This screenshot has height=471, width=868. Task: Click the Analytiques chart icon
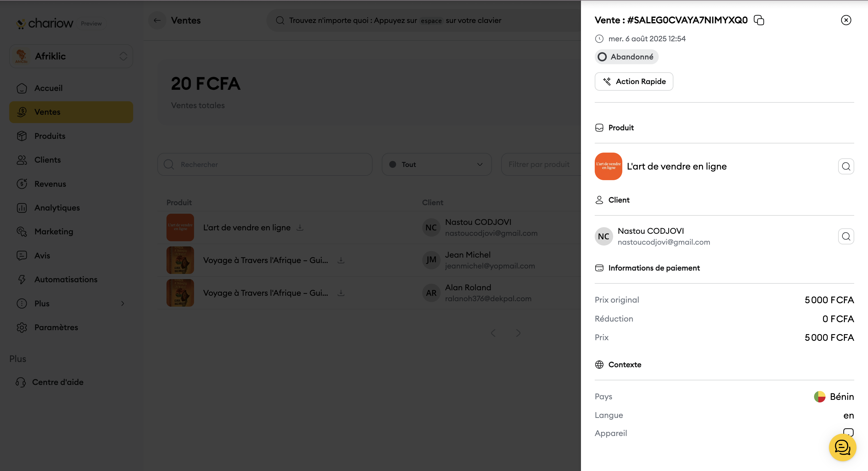(x=22, y=208)
